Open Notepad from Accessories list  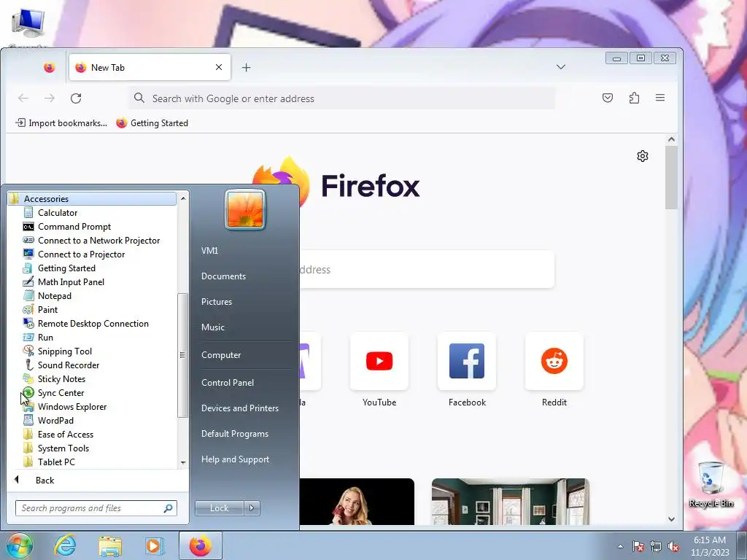pyautogui.click(x=54, y=296)
